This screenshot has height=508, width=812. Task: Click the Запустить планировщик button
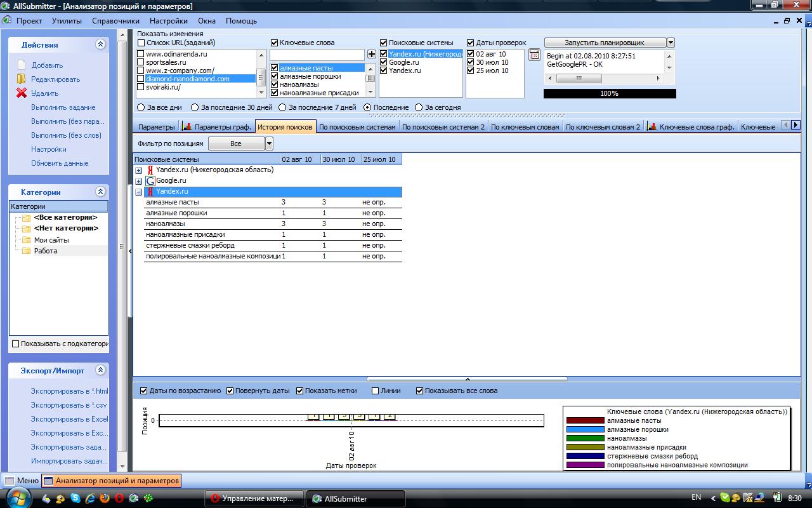point(605,43)
